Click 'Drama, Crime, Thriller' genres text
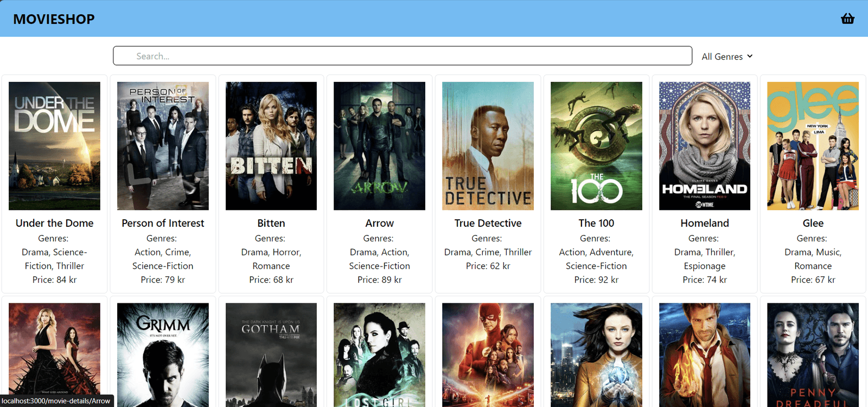This screenshot has width=868, height=407. [488, 252]
